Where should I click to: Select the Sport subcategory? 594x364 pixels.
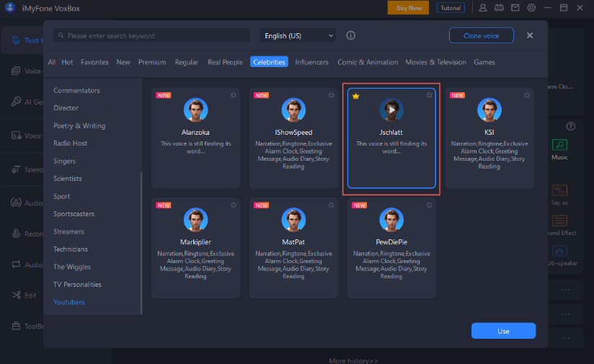point(62,196)
